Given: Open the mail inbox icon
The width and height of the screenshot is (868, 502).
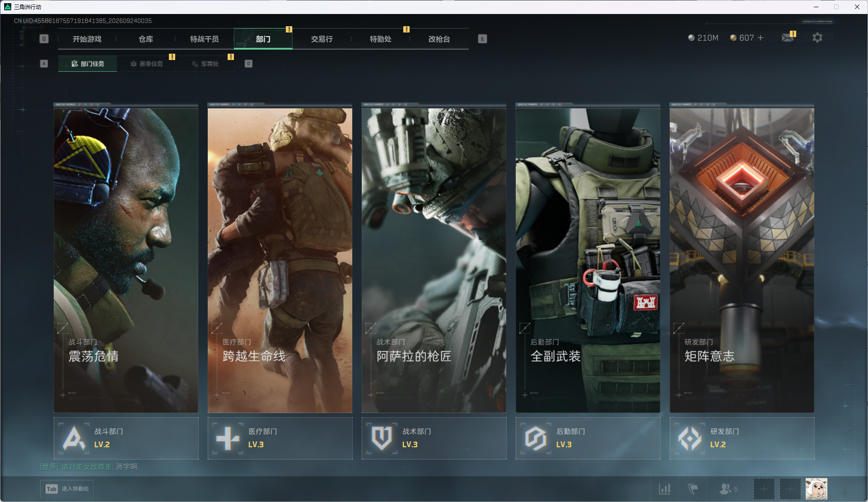Looking at the screenshot, I should pyautogui.click(x=788, y=37).
